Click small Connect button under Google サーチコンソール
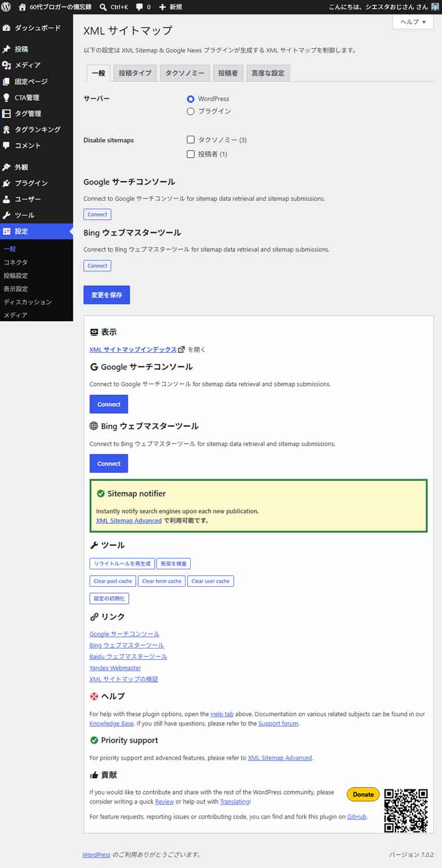Viewport: 442px width, 868px height. coord(97,214)
